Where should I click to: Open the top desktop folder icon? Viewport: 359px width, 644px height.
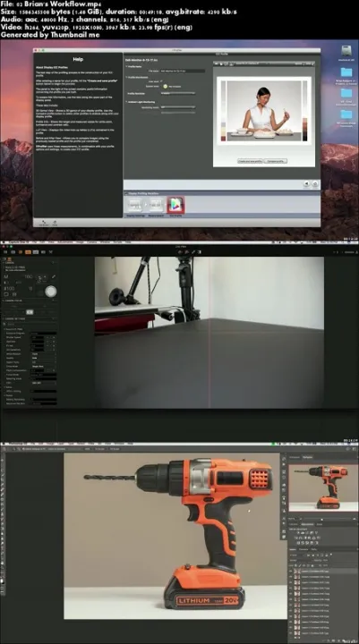346,72
